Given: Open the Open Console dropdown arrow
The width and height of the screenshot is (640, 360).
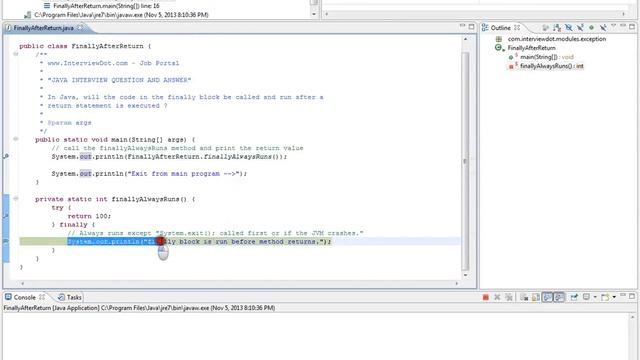Looking at the screenshot, I should click(613, 297).
